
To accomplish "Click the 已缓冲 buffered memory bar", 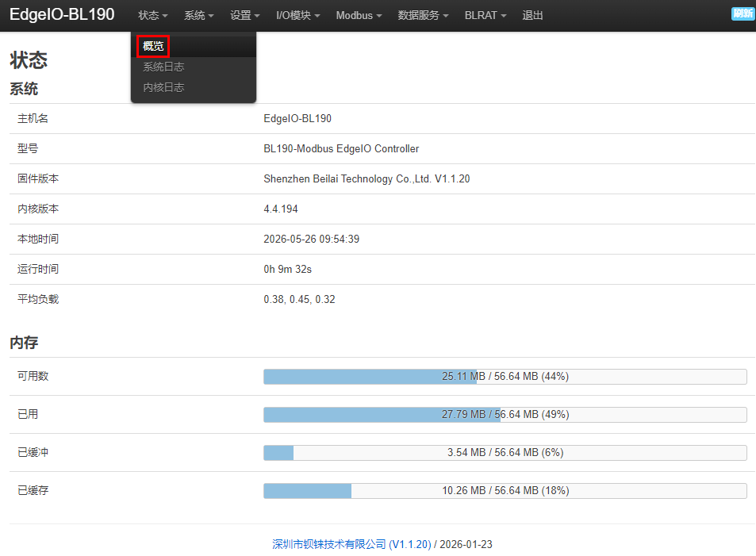I will [505, 453].
